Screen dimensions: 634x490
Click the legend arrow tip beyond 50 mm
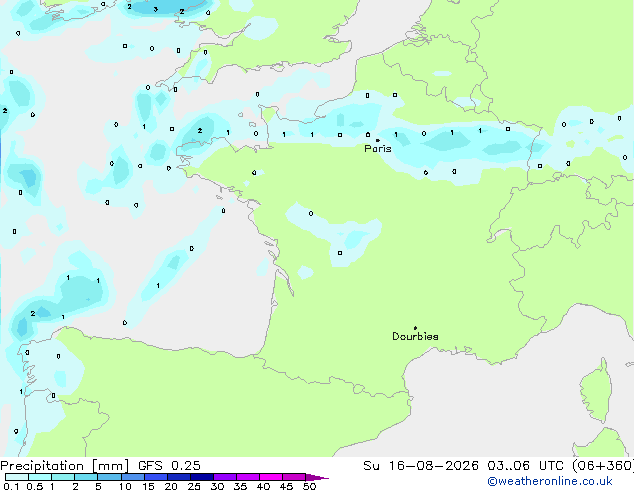(319, 477)
